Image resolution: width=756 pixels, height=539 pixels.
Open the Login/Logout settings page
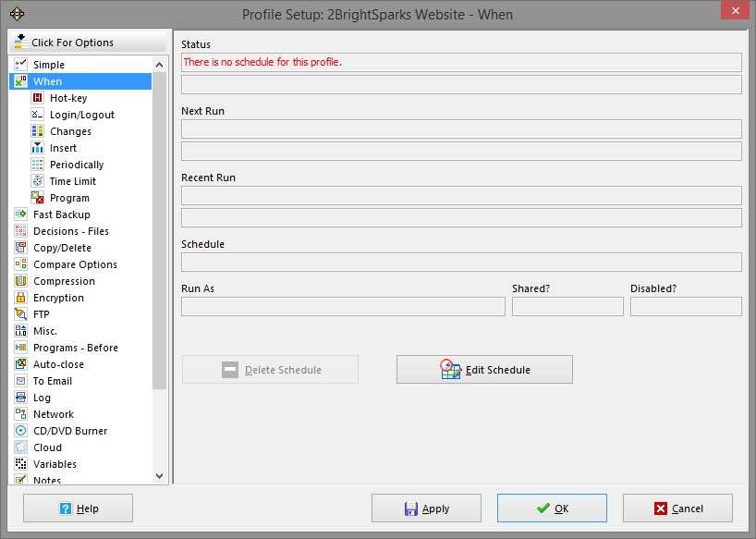click(x=82, y=115)
